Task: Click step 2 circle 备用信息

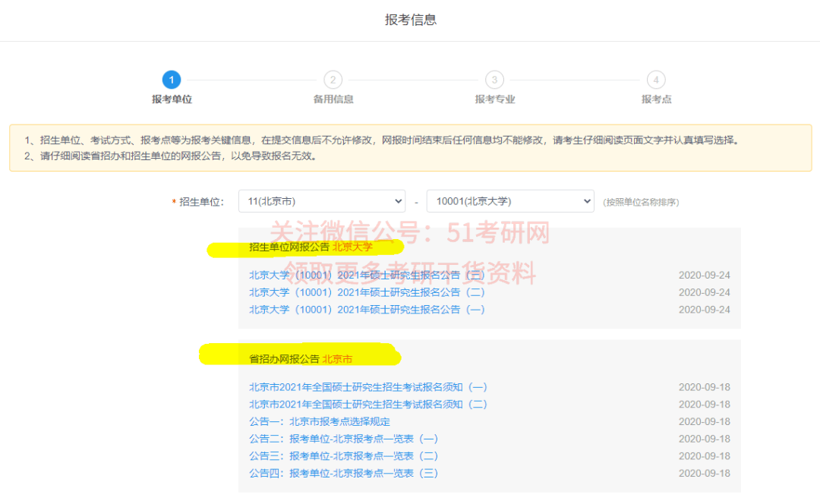Action: tap(333, 80)
